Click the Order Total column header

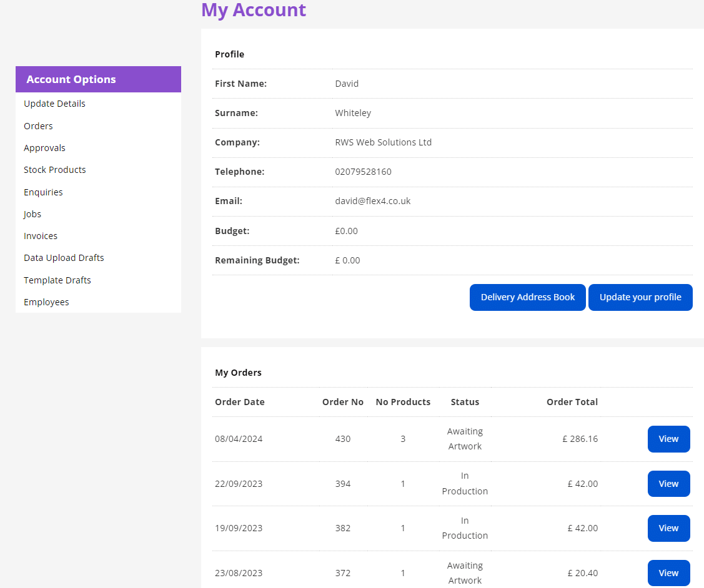[572, 402]
